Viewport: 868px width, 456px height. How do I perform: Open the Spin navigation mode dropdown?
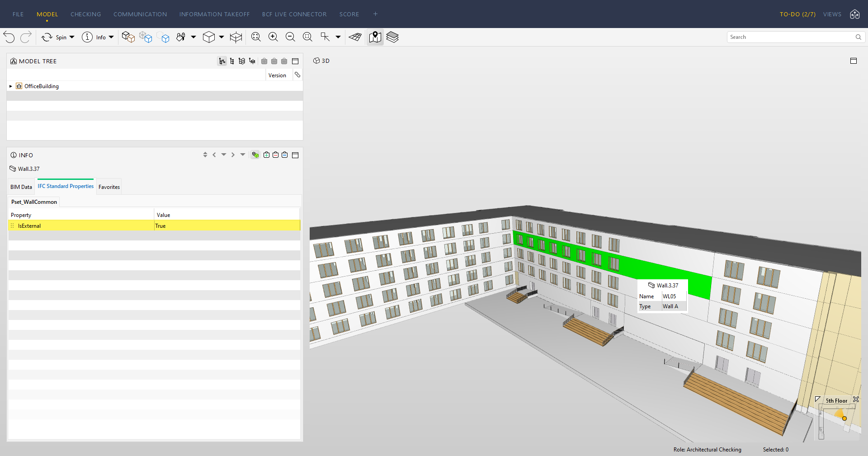72,37
